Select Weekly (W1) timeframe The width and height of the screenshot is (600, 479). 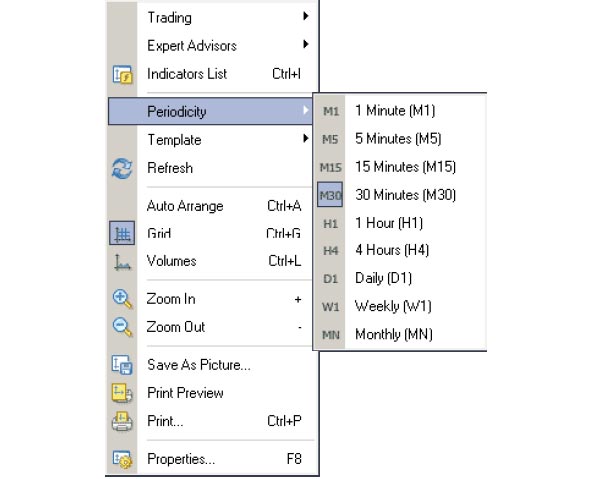[x=393, y=306]
